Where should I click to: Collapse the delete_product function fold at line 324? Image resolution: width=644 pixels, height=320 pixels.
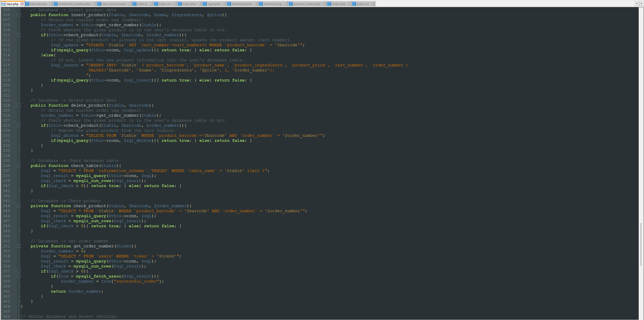(19, 105)
